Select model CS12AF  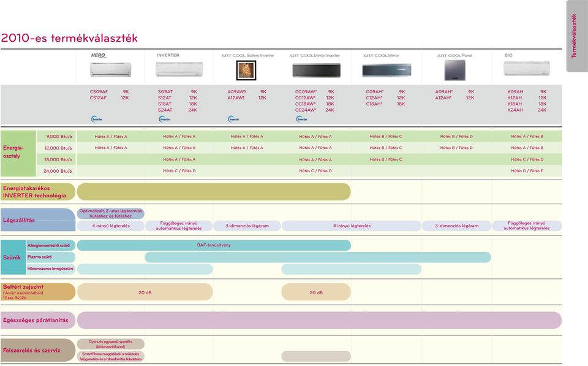pyautogui.click(x=98, y=97)
